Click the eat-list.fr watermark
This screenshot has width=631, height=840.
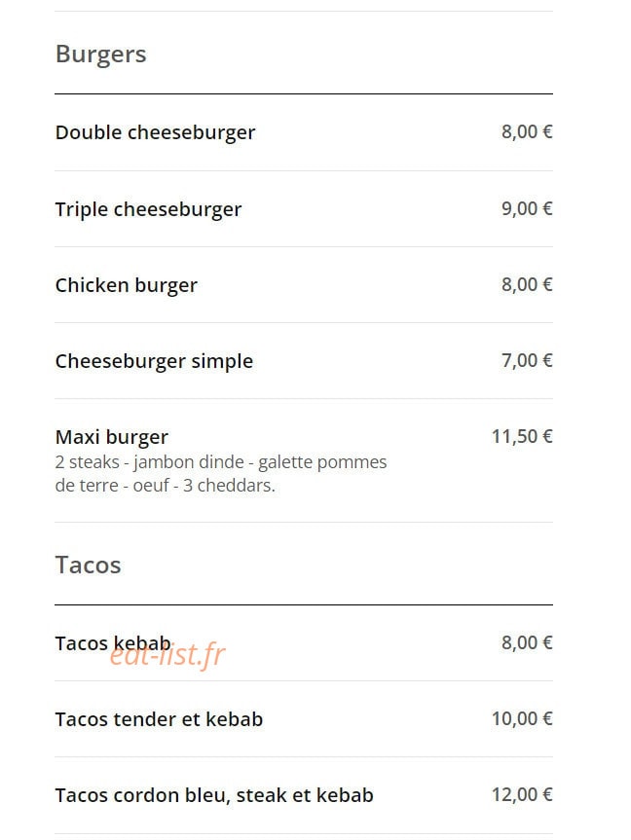pos(167,654)
